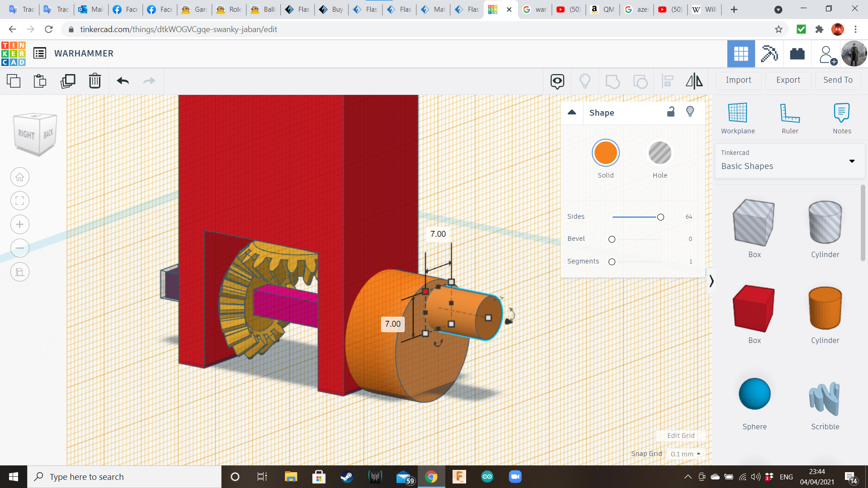Click the Home view icon

[20, 177]
